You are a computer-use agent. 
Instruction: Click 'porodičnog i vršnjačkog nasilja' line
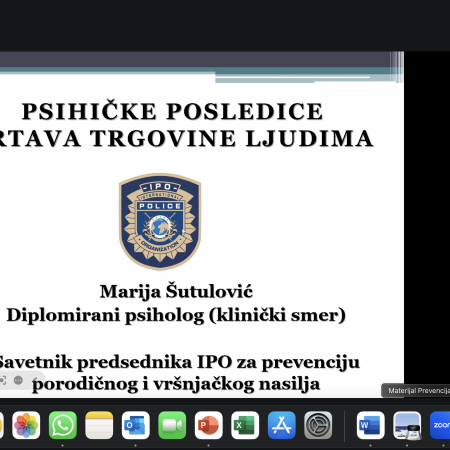[x=176, y=384]
